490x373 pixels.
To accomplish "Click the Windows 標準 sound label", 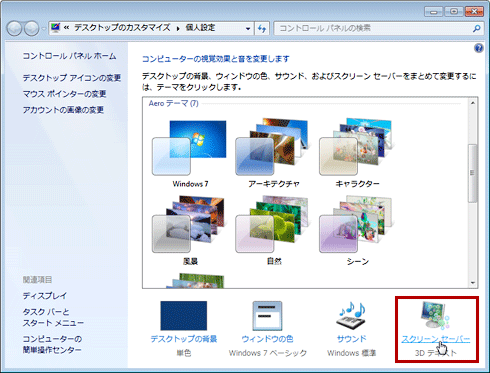I will (x=351, y=353).
